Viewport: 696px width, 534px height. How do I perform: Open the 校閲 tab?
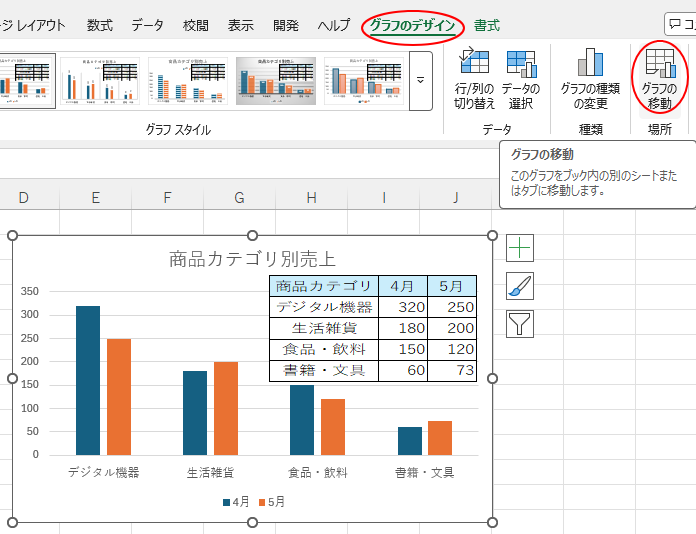(x=196, y=25)
